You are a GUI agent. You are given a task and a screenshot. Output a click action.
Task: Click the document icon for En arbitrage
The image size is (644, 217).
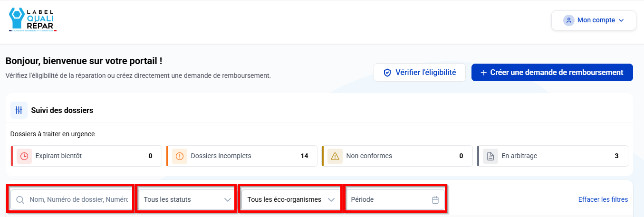[490, 156]
